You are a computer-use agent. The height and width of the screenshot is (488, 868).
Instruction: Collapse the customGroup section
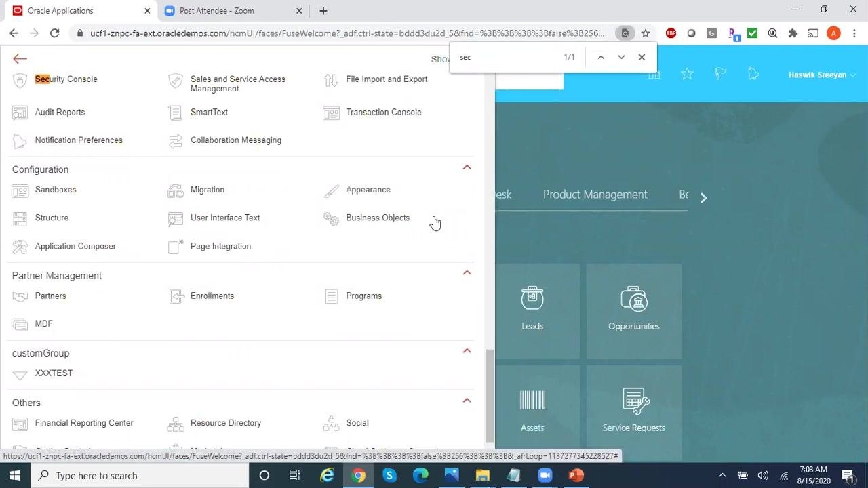click(467, 351)
